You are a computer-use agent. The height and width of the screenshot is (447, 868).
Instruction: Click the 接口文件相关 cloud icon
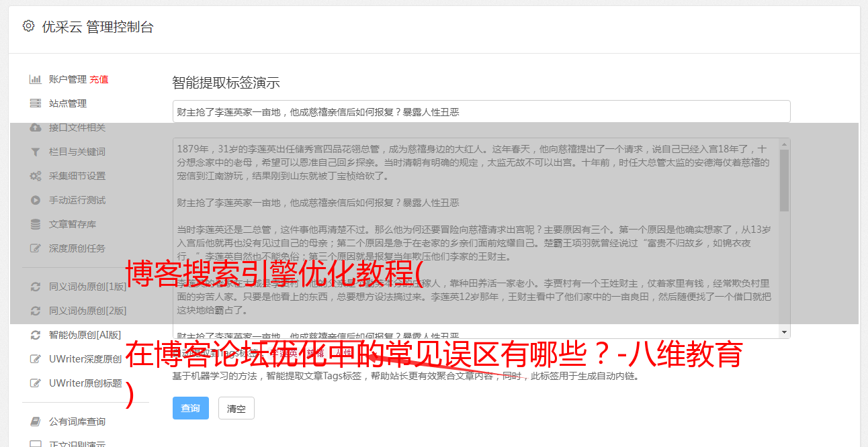(36, 128)
